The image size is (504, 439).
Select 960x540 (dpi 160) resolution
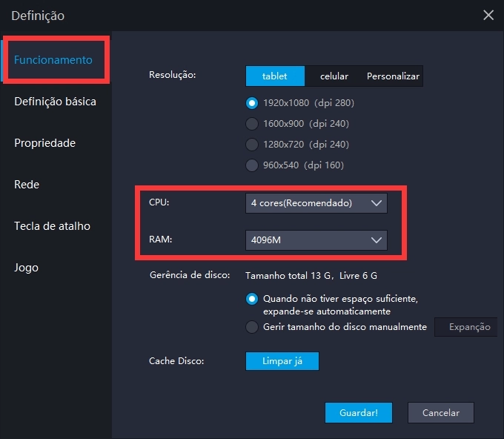(252, 165)
